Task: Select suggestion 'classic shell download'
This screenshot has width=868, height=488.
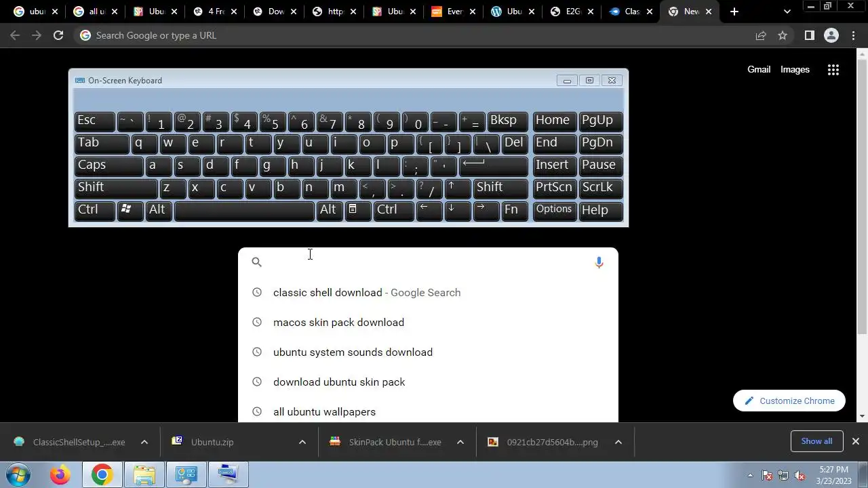Action: [428, 293]
